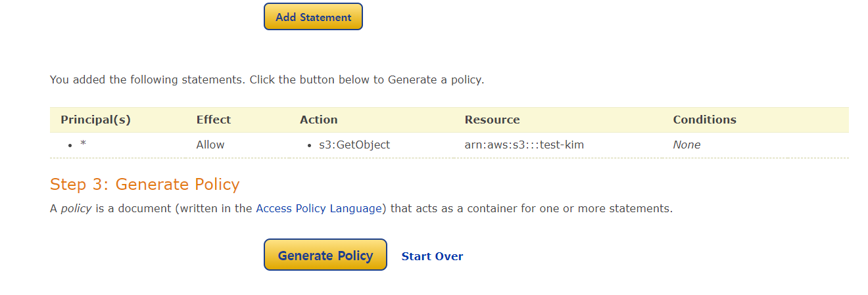Click the Allow effect cell
868x295 pixels.
pos(210,145)
